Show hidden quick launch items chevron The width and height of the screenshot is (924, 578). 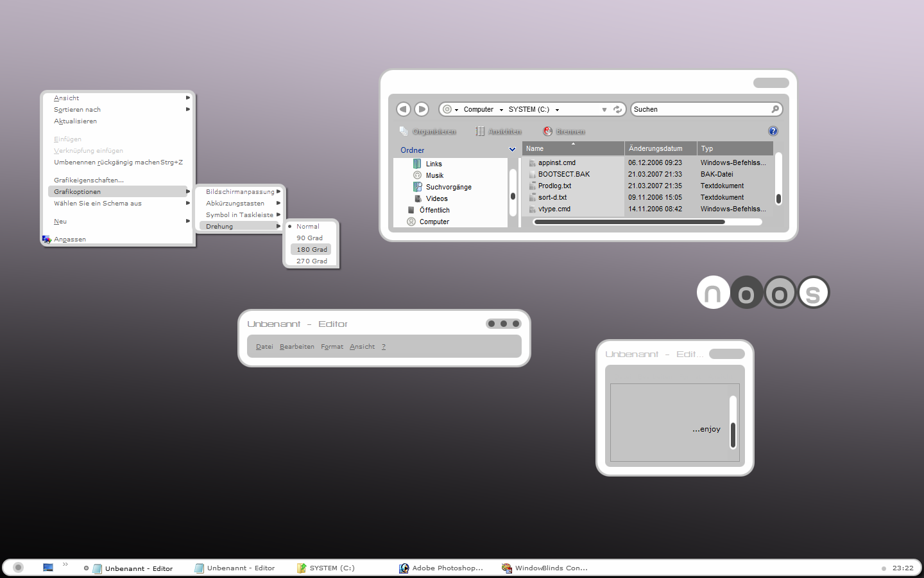(x=65, y=565)
